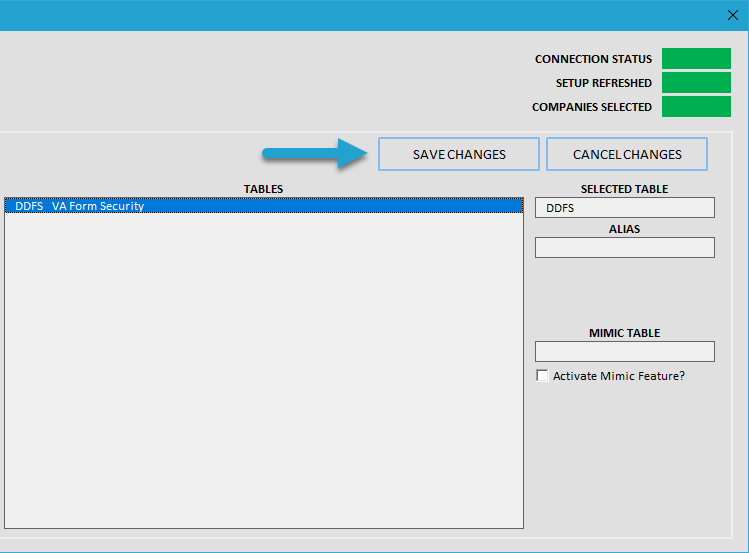Screen dimensions: 749x553
Task: Click into the ALIAS input field
Action: pos(625,247)
